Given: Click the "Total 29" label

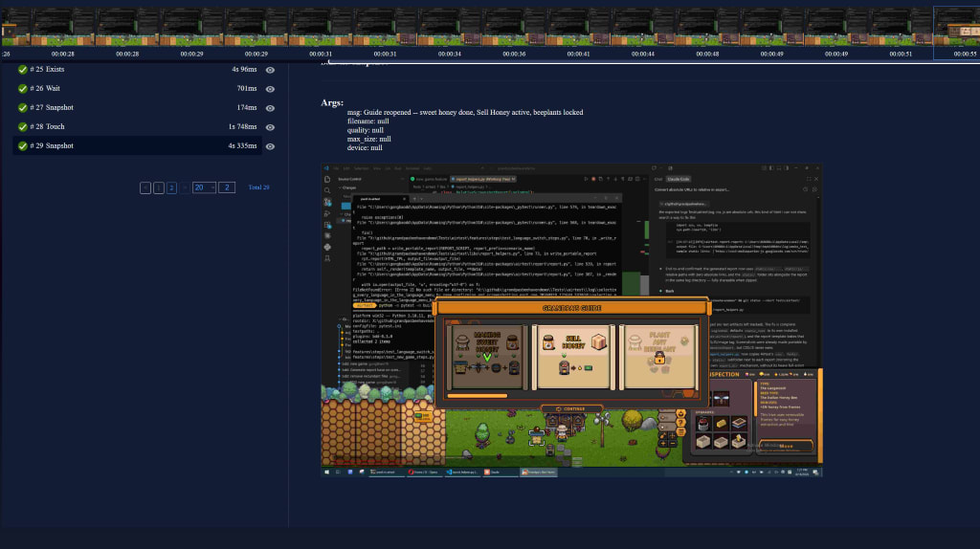Looking at the screenshot, I should point(258,187).
